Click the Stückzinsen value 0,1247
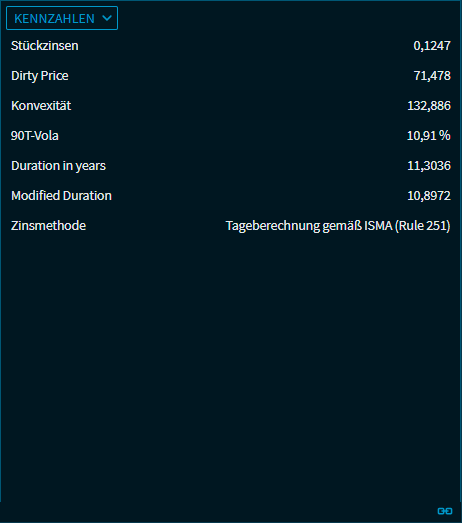The width and height of the screenshot is (462, 523). [x=432, y=46]
